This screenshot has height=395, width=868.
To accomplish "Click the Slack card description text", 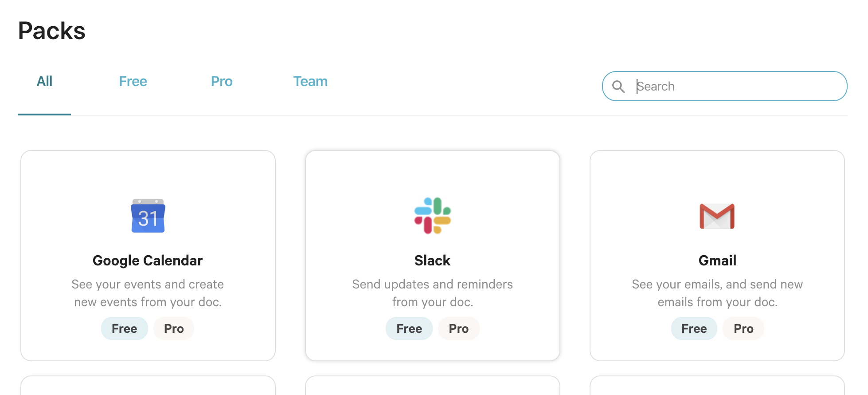I will click(432, 293).
